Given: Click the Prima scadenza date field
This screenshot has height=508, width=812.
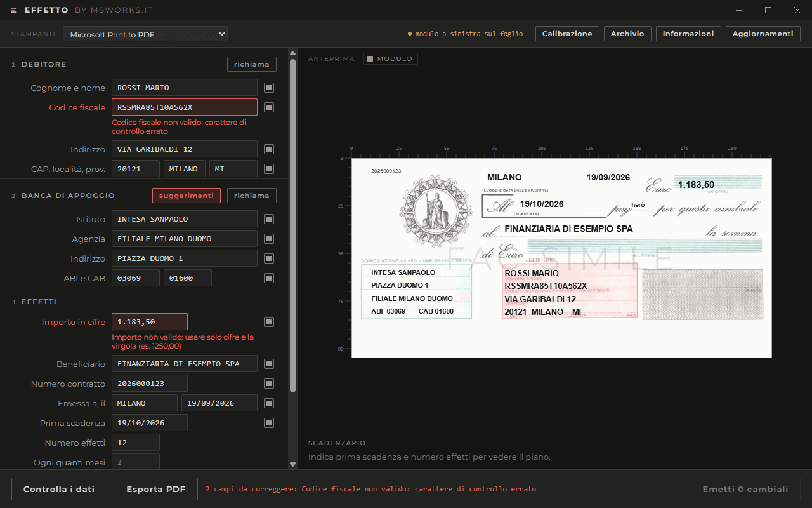Looking at the screenshot, I should (150, 423).
